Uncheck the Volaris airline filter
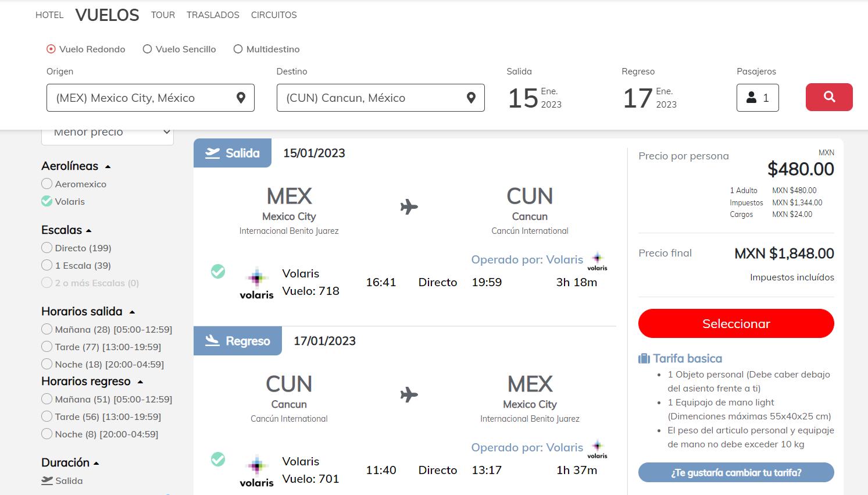The image size is (868, 495). coord(47,201)
